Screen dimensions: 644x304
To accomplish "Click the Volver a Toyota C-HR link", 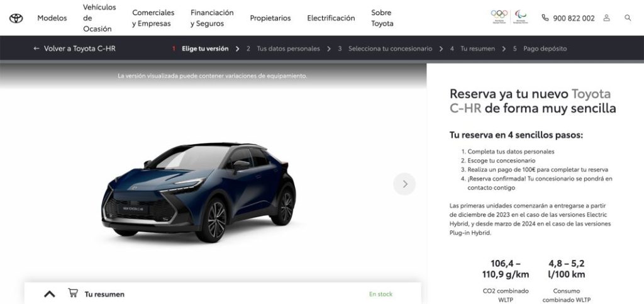I will coord(80,48).
